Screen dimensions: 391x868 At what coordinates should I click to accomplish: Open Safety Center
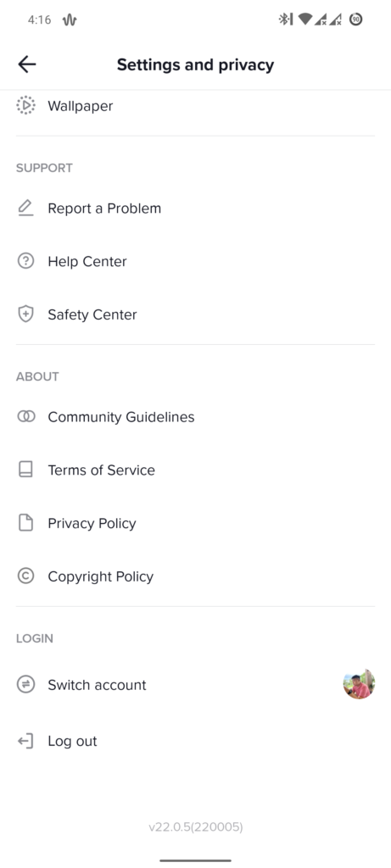195,314
